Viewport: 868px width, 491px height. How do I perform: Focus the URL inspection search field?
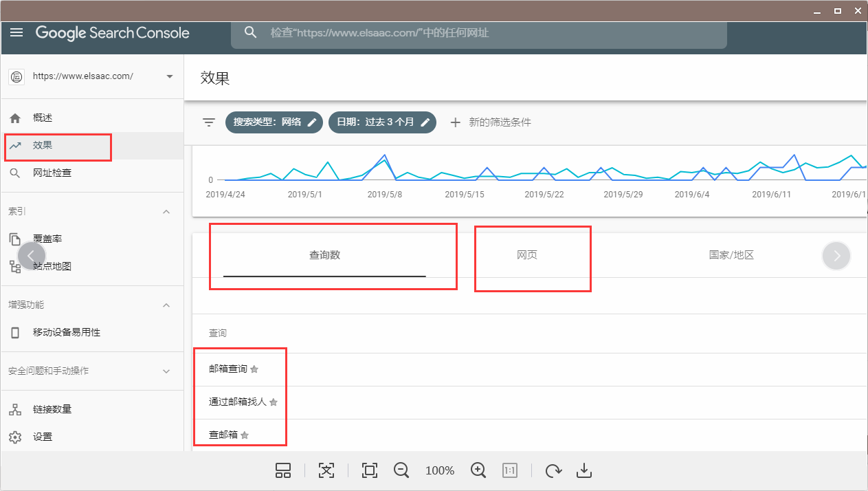pyautogui.click(x=478, y=32)
